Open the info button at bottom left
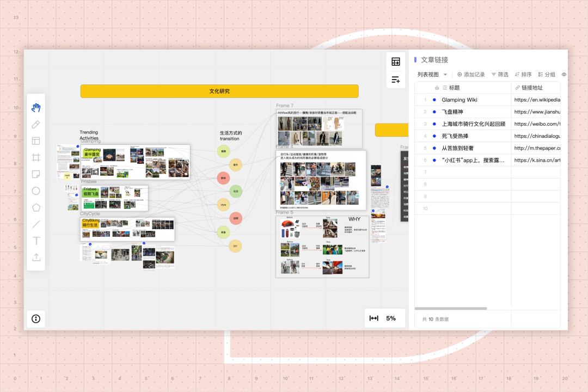This screenshot has width=588, height=392. pyautogui.click(x=36, y=319)
